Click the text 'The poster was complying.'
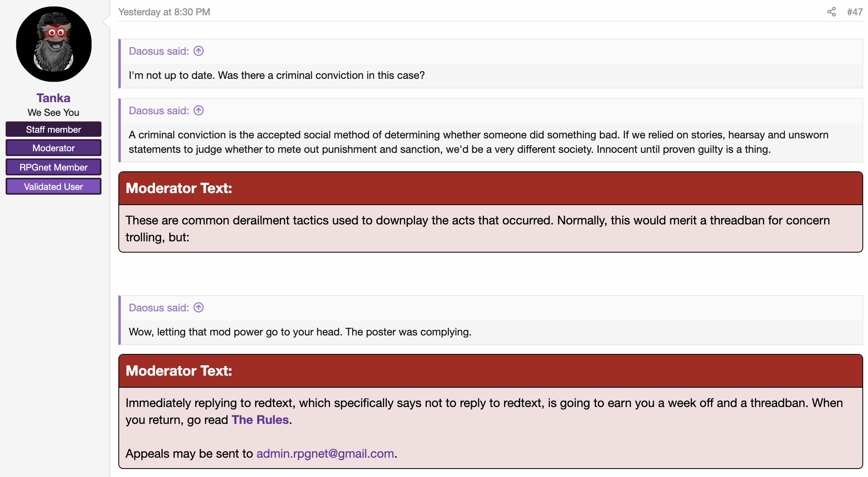Viewport: 868px width, 477px height. point(408,332)
